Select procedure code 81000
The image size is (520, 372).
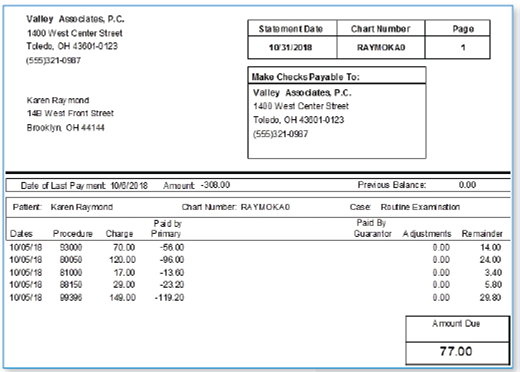point(71,272)
